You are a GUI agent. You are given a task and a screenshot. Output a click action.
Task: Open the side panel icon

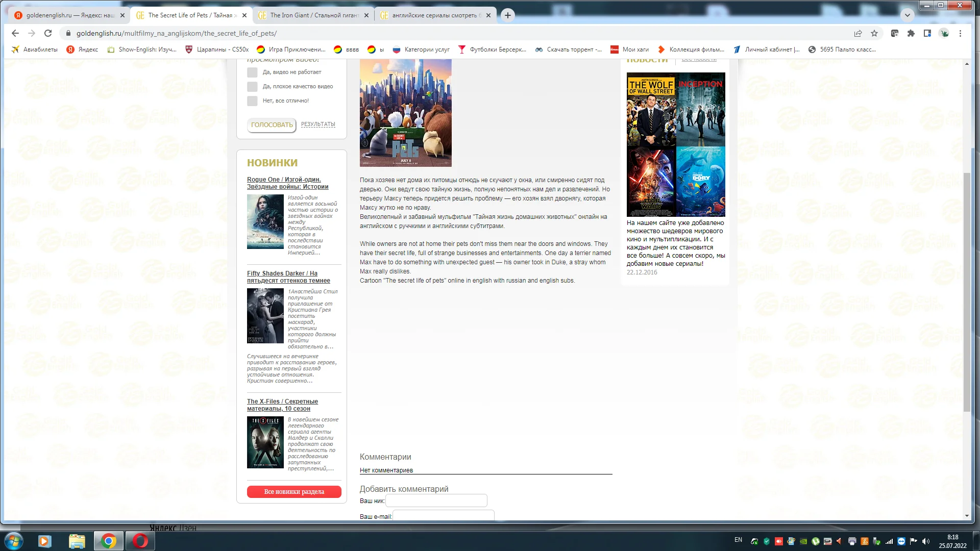point(927,33)
